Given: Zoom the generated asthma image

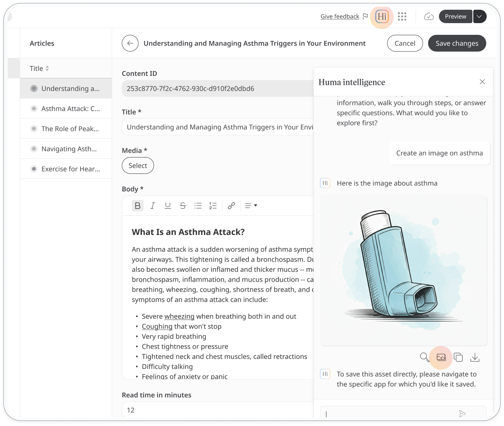Looking at the screenshot, I should point(424,357).
